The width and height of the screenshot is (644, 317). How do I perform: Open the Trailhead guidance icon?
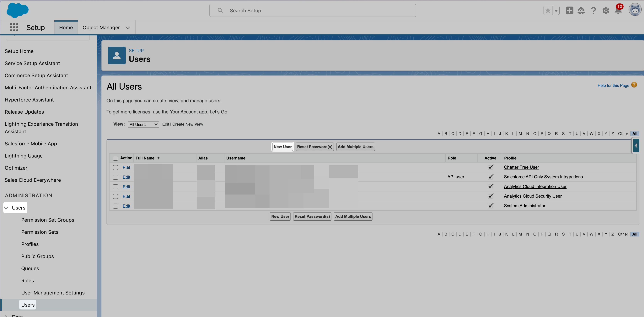[581, 10]
